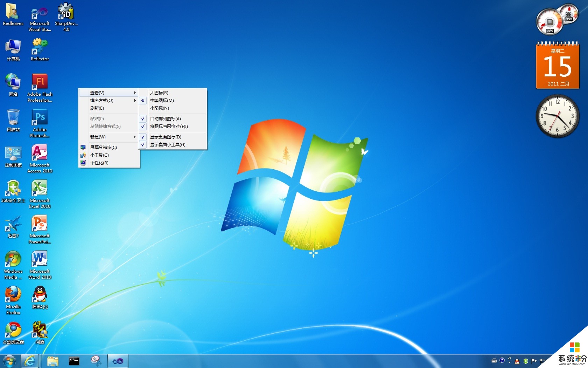
Task: Select Windows Media Player desktop icon
Action: pos(13,265)
